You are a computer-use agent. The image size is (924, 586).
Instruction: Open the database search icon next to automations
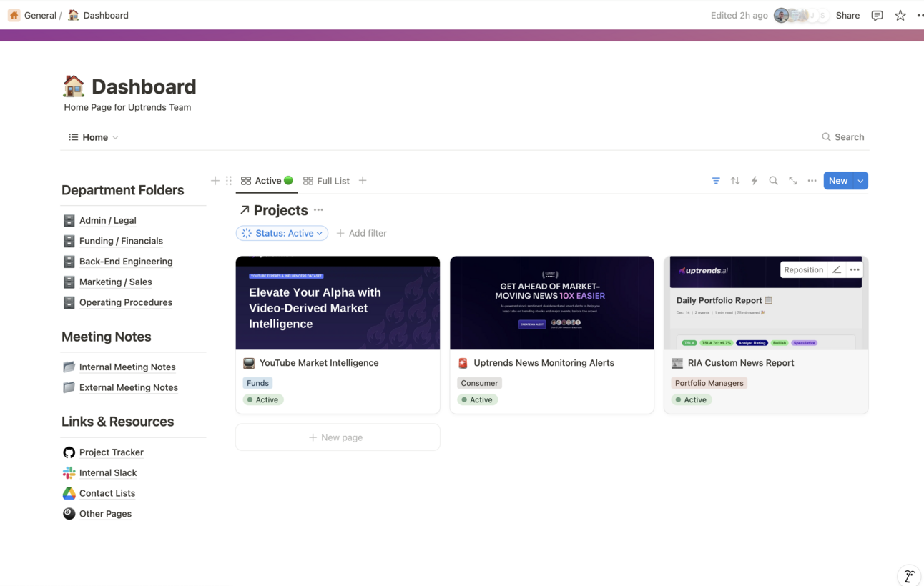pos(773,181)
